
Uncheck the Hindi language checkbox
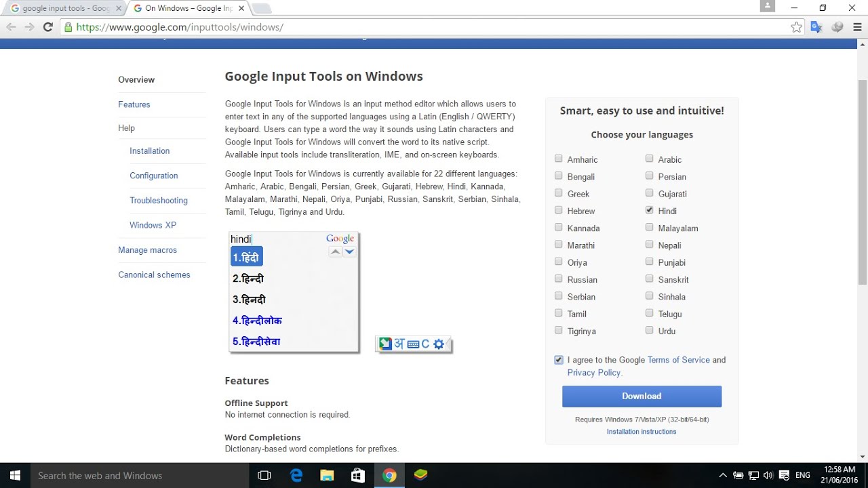point(650,210)
